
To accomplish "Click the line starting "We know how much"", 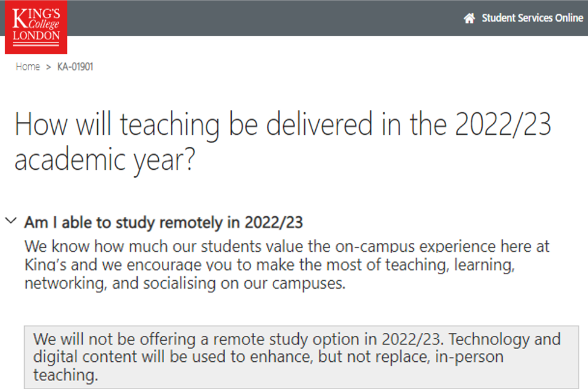I will 287,247.
